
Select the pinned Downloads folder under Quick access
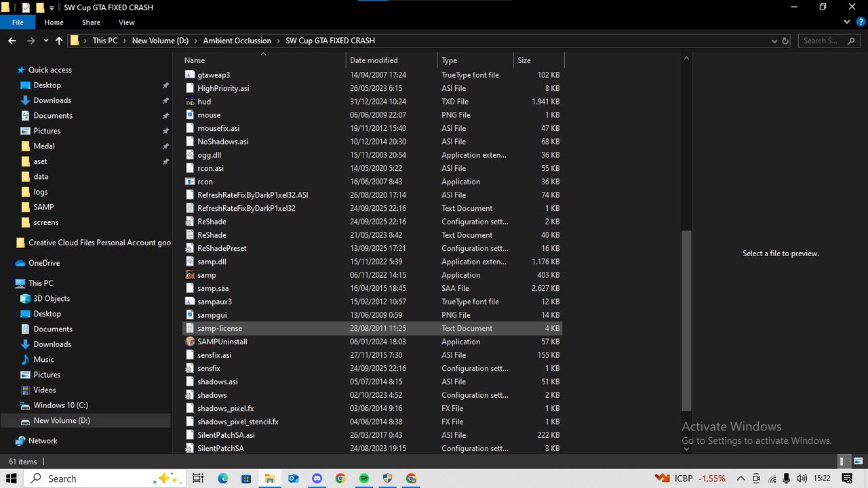coord(52,100)
